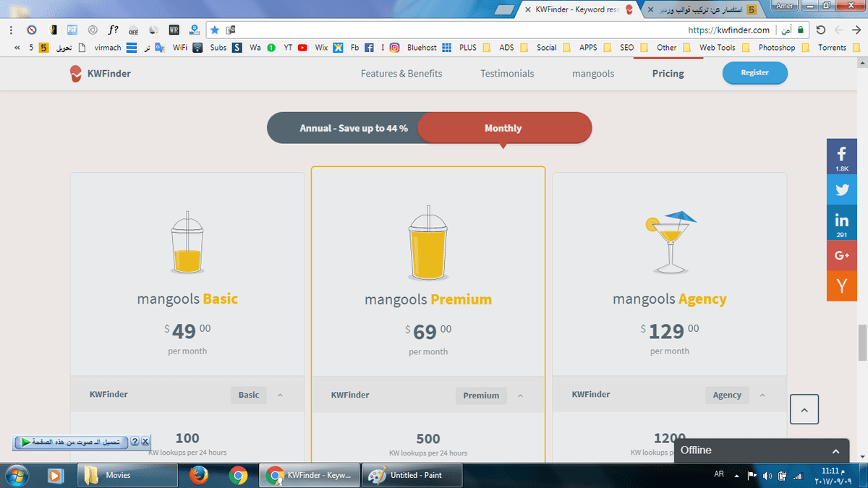Open the Photoshop bookmarks folder
The width and height of the screenshot is (868, 488).
click(783, 48)
